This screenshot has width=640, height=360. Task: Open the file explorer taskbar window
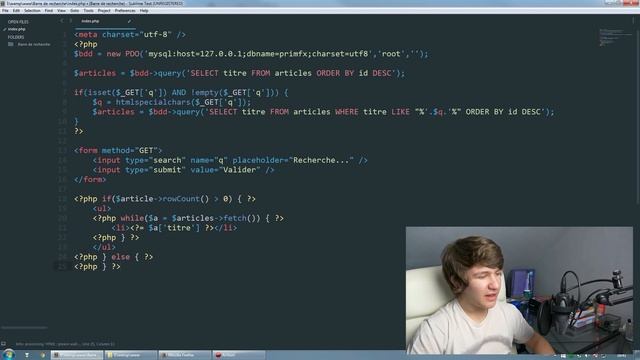click(131, 355)
